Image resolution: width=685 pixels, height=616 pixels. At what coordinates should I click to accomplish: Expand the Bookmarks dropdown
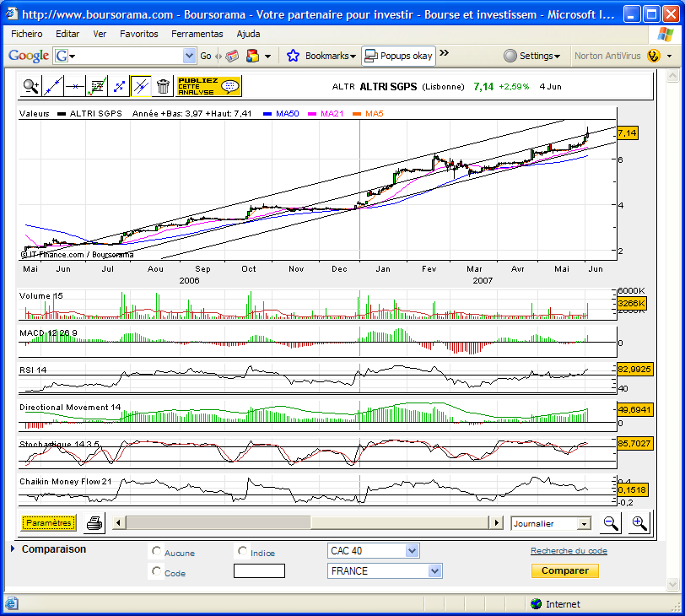pos(353,57)
